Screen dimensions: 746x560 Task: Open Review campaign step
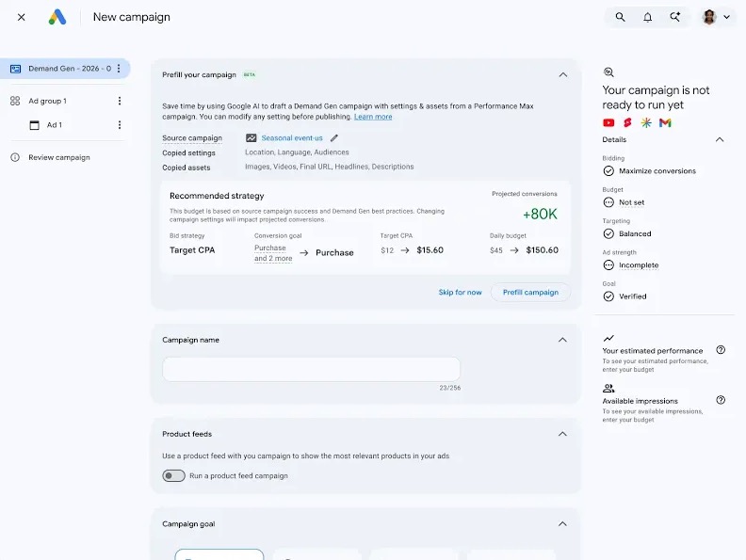coord(59,157)
